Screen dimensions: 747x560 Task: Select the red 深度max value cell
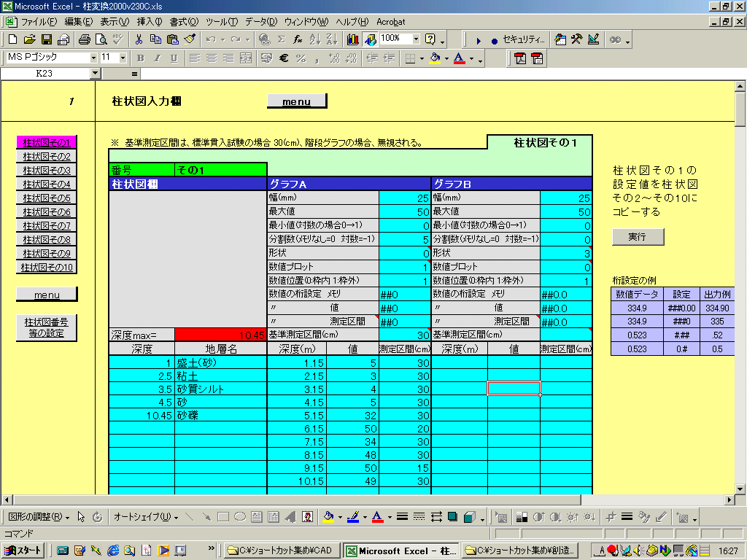pyautogui.click(x=220, y=335)
